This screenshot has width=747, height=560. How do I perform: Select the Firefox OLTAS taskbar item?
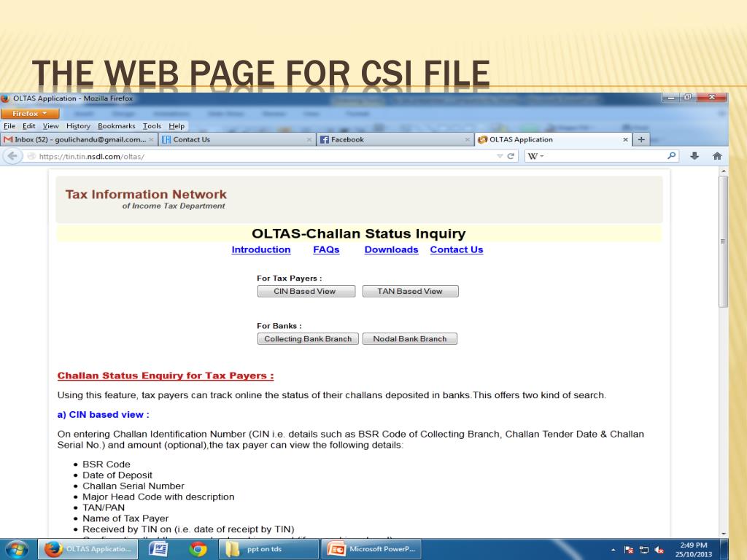click(88, 549)
